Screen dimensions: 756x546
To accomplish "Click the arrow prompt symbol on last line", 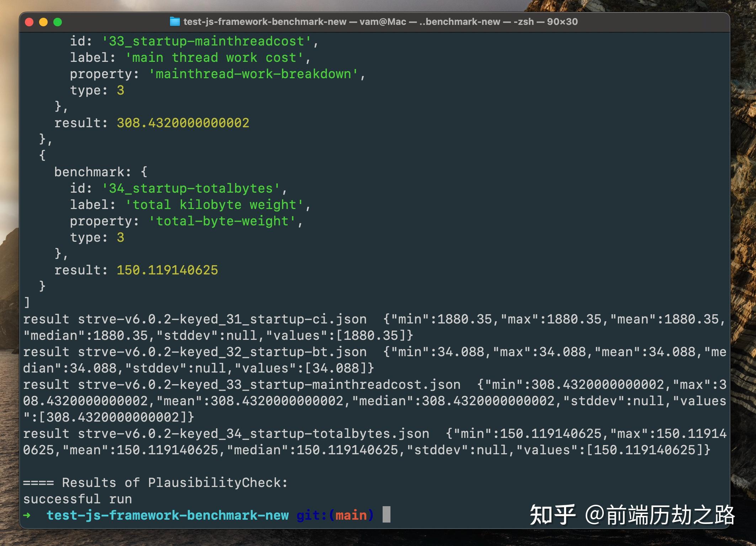I will tap(26, 515).
